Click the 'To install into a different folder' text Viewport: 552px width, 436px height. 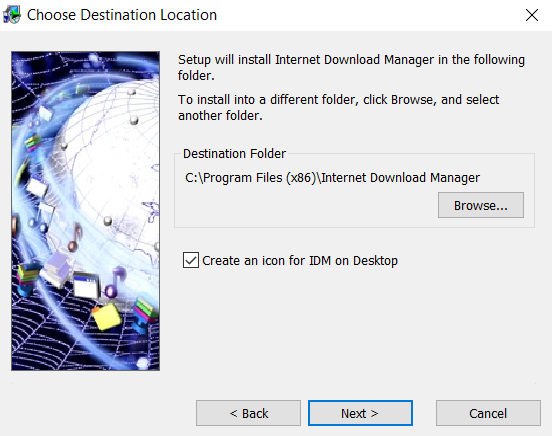pyautogui.click(x=338, y=107)
